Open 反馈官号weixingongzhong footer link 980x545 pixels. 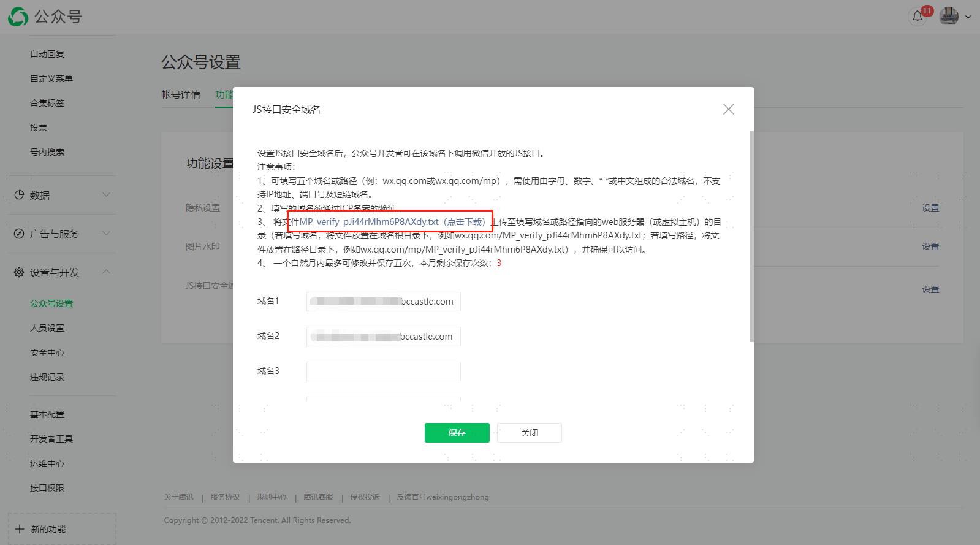443,497
